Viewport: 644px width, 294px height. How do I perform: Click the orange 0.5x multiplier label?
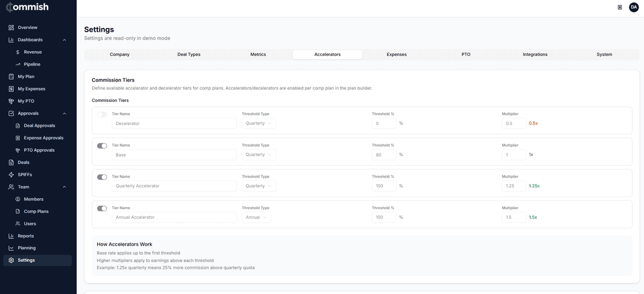point(533,123)
